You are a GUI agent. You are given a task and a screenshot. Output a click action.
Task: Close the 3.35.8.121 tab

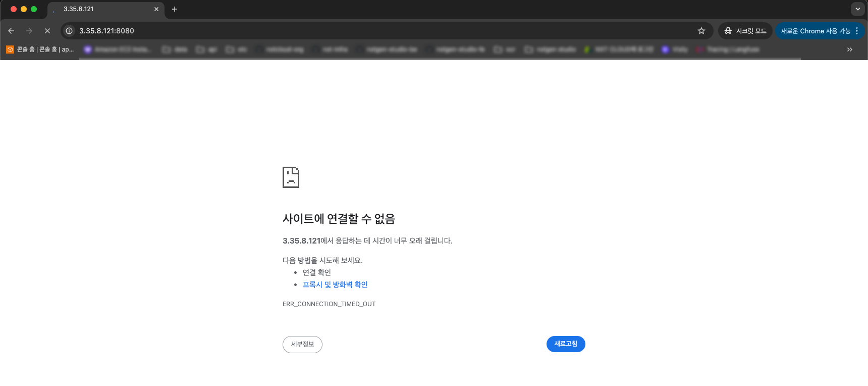click(156, 9)
